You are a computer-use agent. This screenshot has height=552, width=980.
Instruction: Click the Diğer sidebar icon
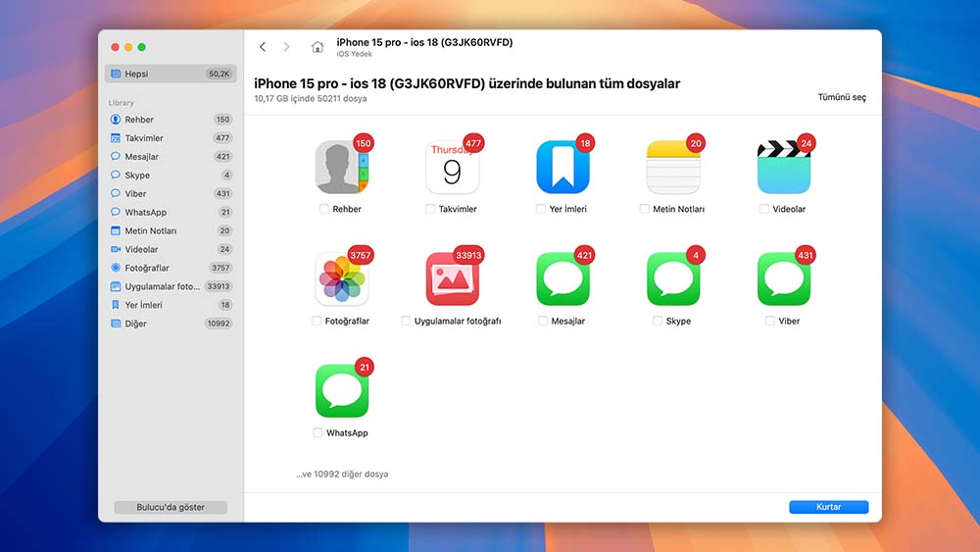[x=115, y=324]
